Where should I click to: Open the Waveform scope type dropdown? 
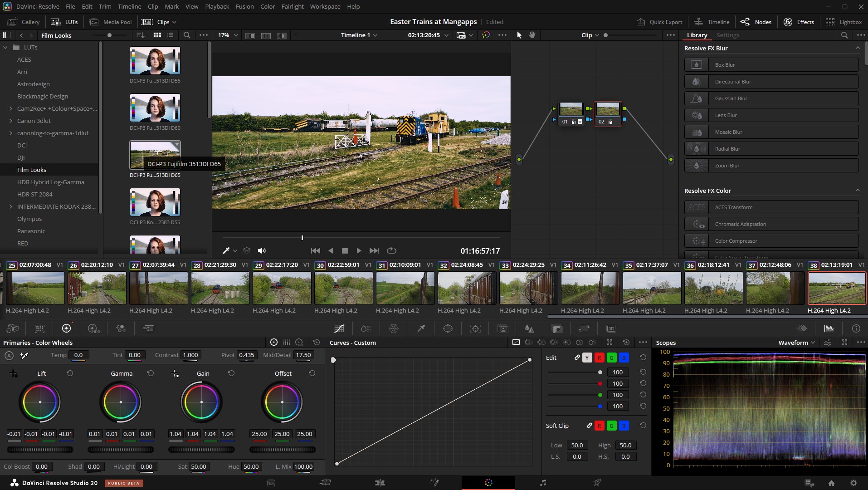(x=796, y=343)
